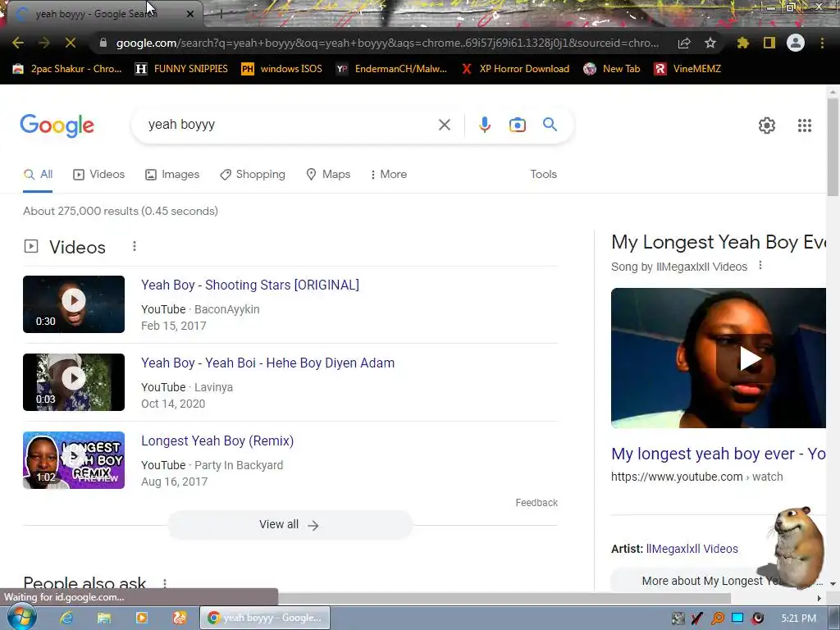Click the Google logo

click(57, 126)
